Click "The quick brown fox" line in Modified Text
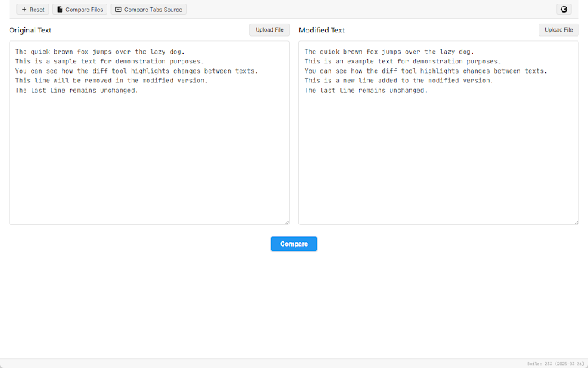588x368 pixels. pyautogui.click(x=390, y=52)
